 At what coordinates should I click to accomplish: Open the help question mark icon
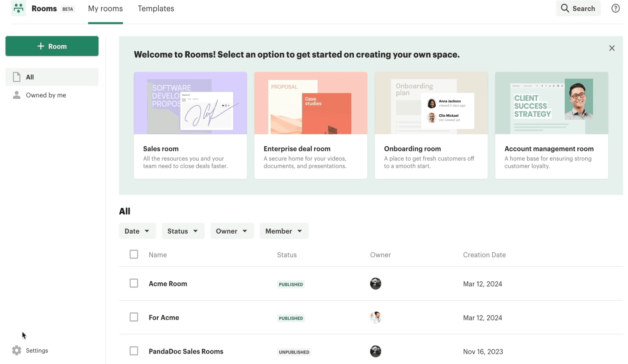coord(615,8)
